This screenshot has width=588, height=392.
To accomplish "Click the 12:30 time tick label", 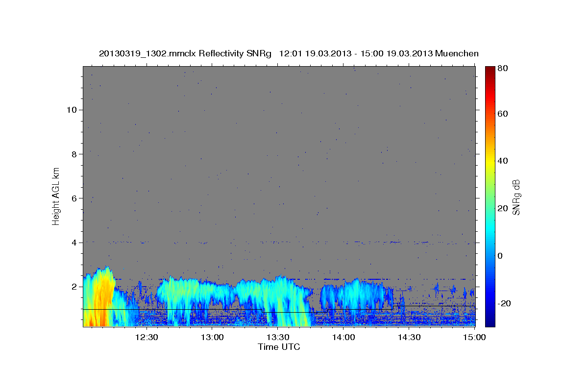I will click(147, 337).
